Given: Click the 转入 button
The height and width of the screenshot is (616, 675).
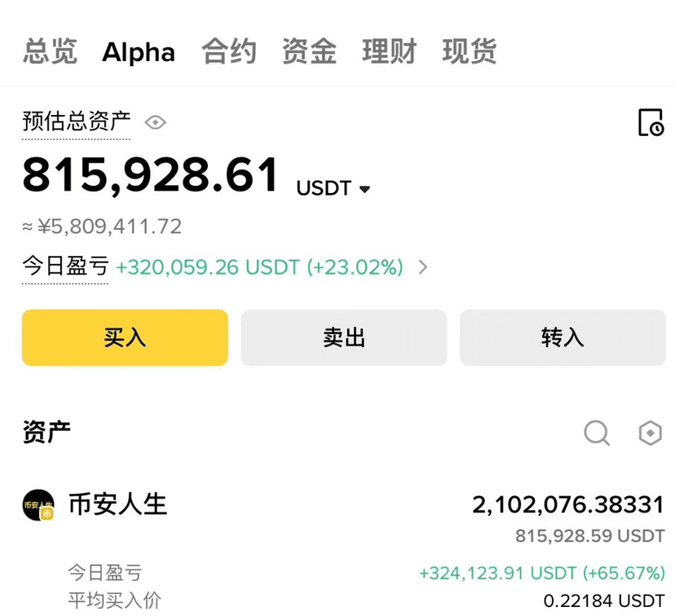Looking at the screenshot, I should (x=562, y=337).
